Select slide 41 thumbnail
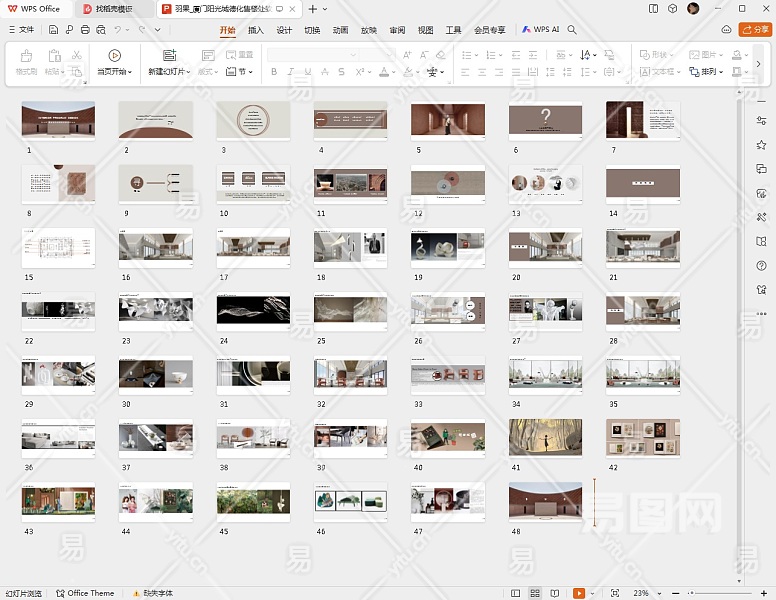The width and height of the screenshot is (776, 600). 545,437
